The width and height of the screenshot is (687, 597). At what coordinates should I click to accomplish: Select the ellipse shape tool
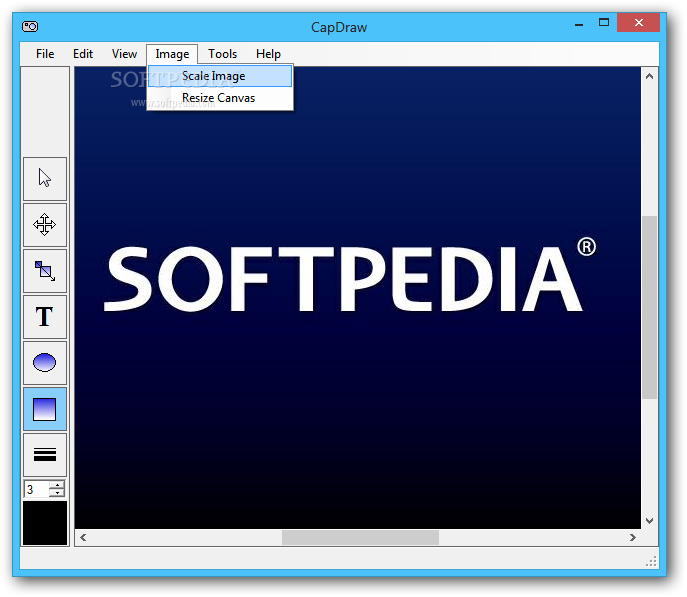(x=45, y=363)
